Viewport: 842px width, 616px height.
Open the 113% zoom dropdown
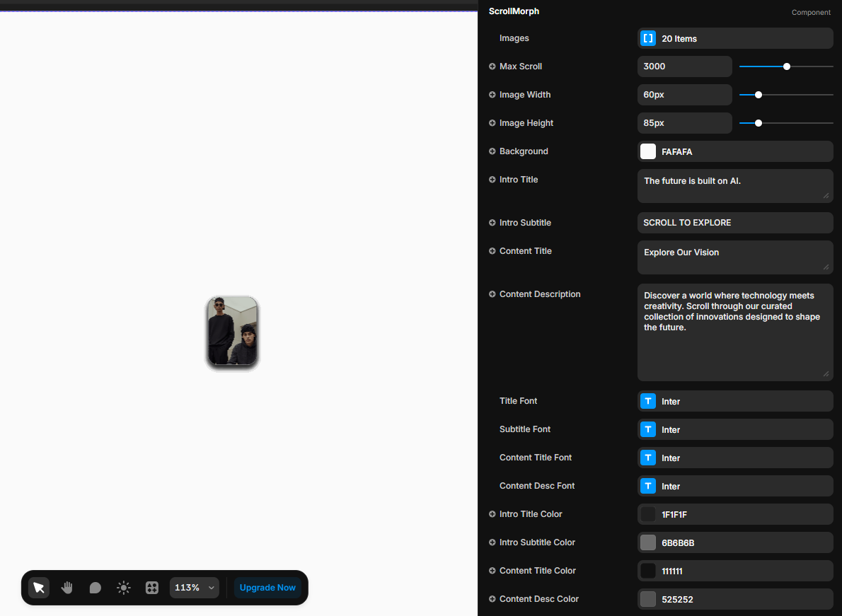(195, 588)
